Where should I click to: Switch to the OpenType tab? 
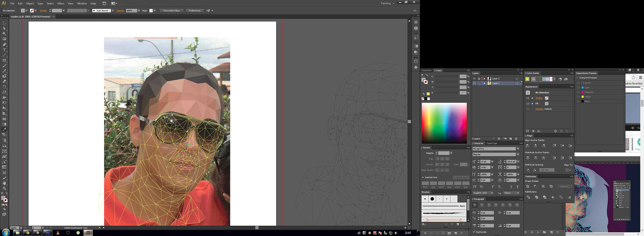pos(492,143)
